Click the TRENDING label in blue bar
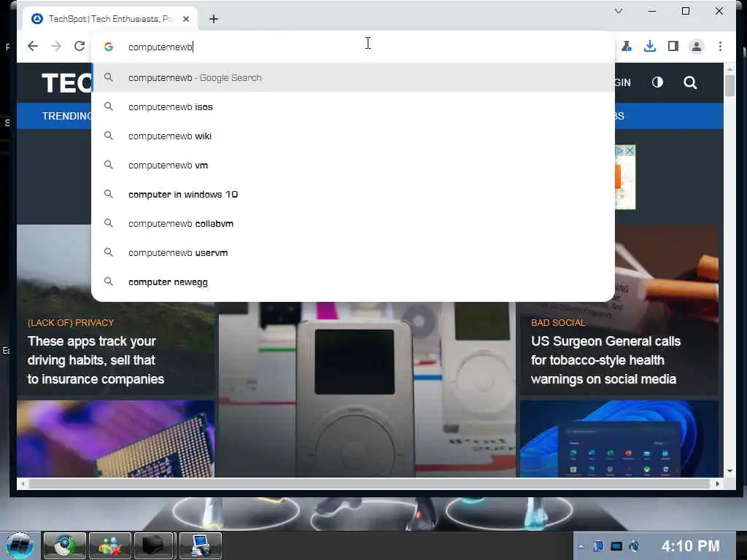The height and width of the screenshot is (560, 747). (x=66, y=116)
